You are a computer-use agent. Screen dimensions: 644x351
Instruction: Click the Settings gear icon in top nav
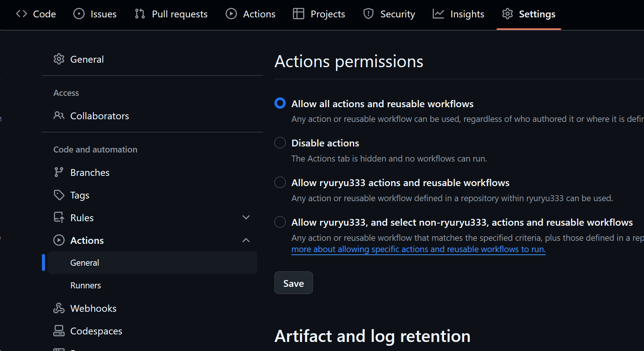(x=508, y=14)
